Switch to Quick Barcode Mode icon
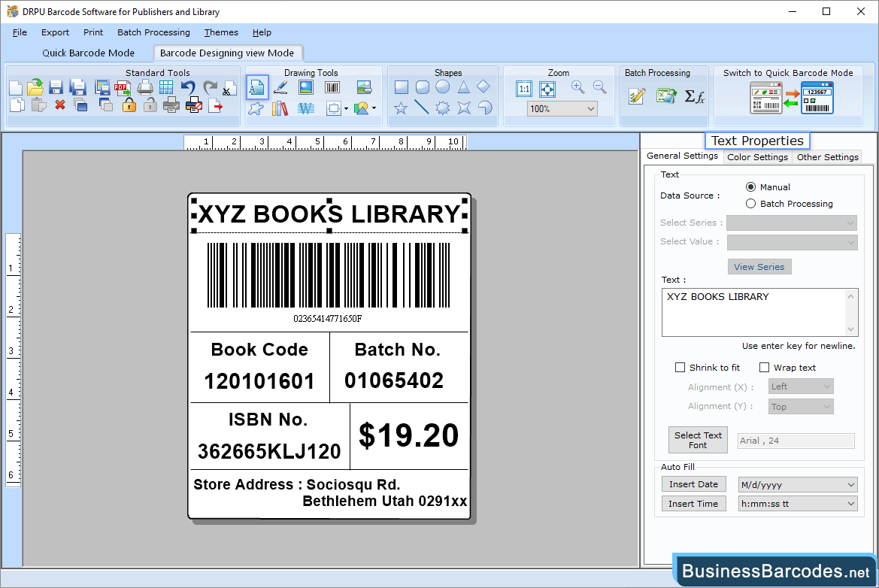 click(x=792, y=98)
